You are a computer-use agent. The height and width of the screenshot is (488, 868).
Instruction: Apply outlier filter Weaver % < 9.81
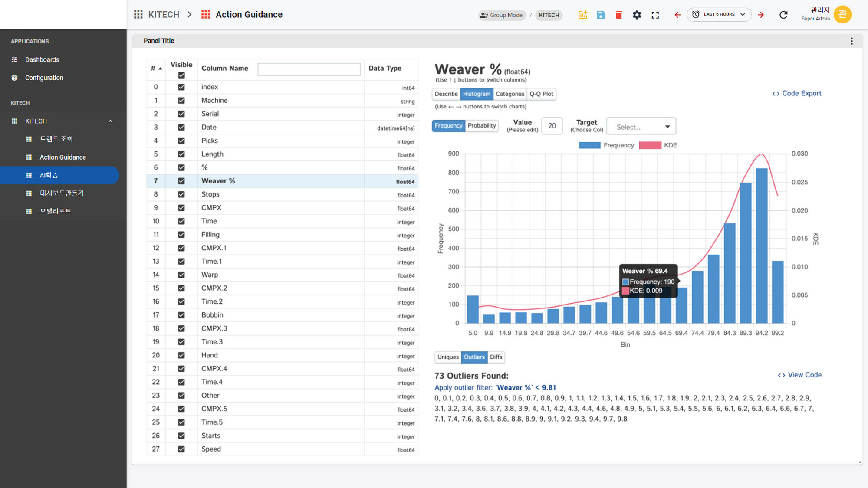click(495, 388)
